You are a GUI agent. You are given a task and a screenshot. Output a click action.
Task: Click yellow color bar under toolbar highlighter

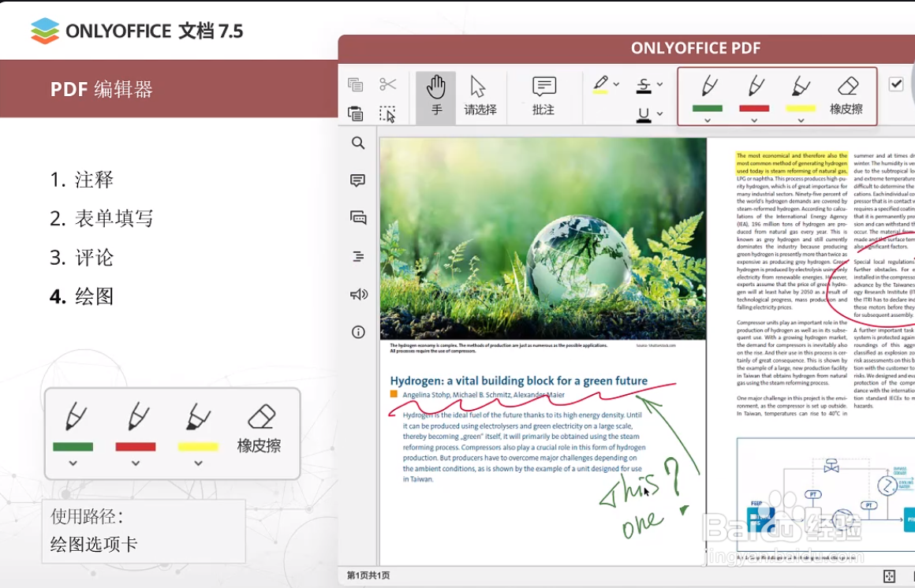click(x=801, y=108)
